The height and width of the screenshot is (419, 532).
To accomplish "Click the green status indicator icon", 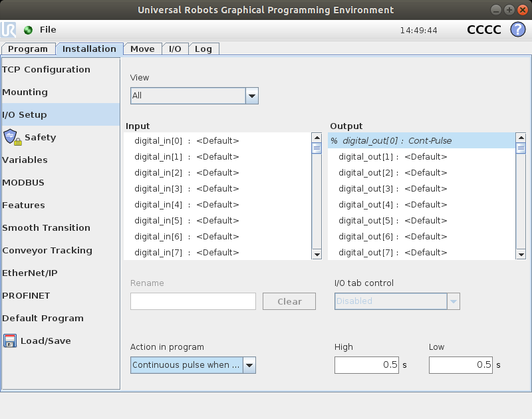I will pyautogui.click(x=28, y=30).
